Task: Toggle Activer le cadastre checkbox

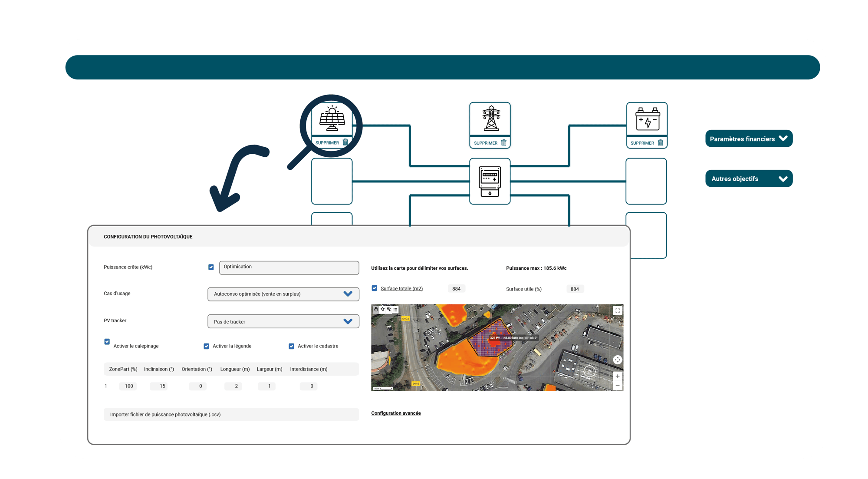Action: point(291,346)
